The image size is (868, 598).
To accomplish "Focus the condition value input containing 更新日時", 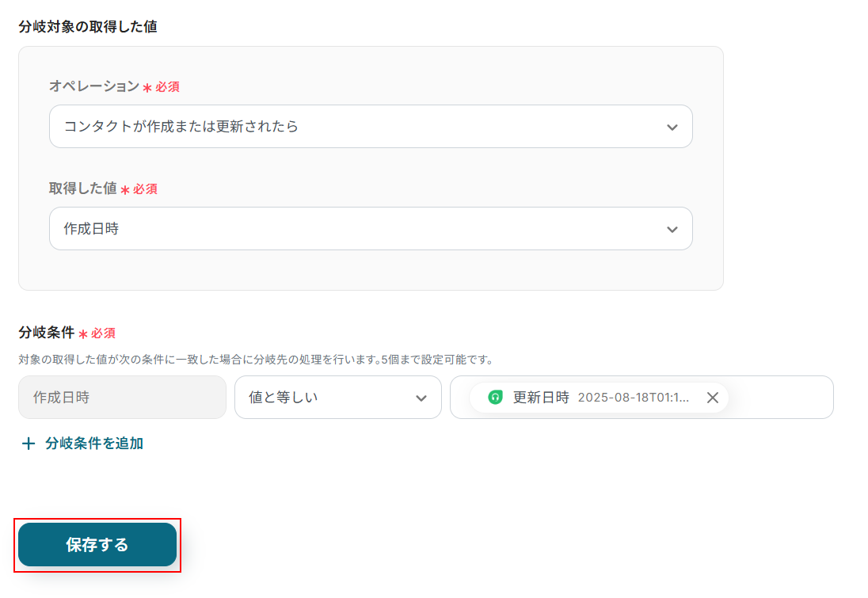I will 641,398.
